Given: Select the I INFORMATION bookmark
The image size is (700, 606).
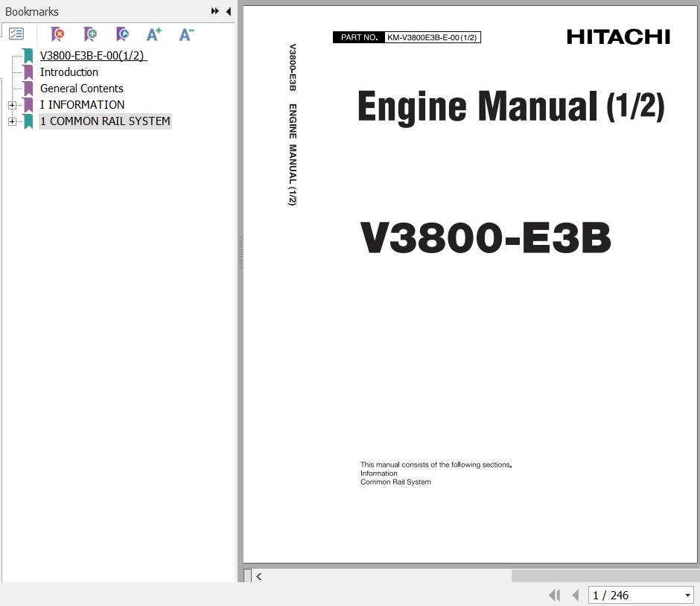Looking at the screenshot, I should 82,105.
